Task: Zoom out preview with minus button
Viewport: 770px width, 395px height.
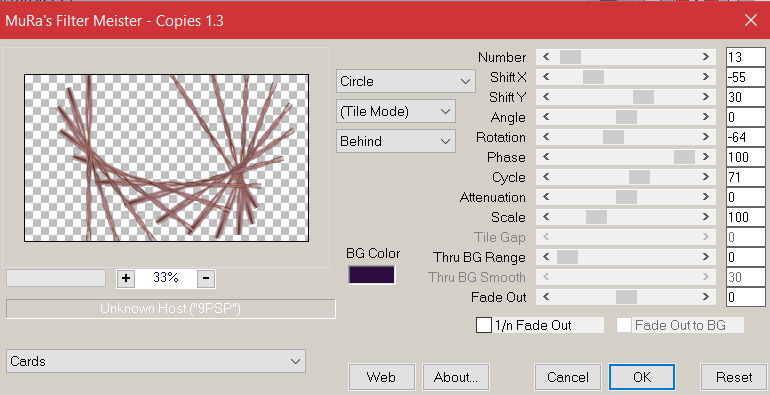Action: pos(206,278)
